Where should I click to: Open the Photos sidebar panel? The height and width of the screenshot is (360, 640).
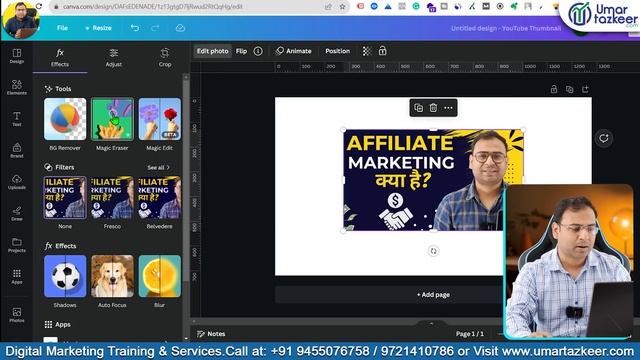pyautogui.click(x=17, y=315)
